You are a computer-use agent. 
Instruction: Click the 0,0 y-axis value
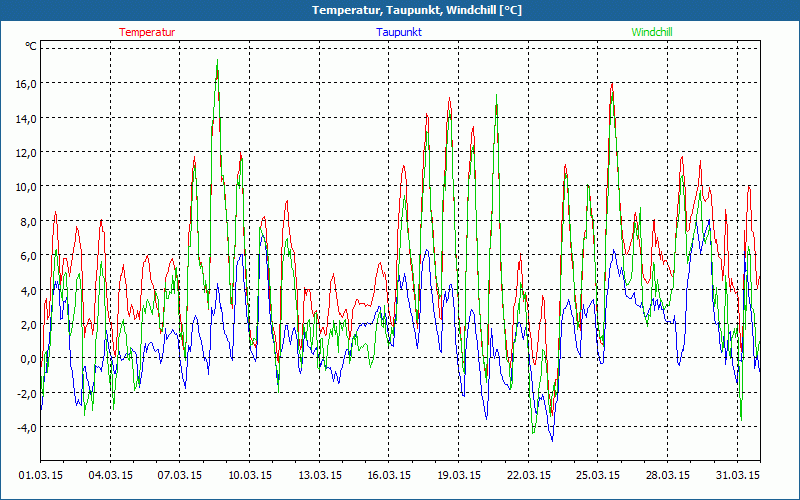[x=29, y=359]
